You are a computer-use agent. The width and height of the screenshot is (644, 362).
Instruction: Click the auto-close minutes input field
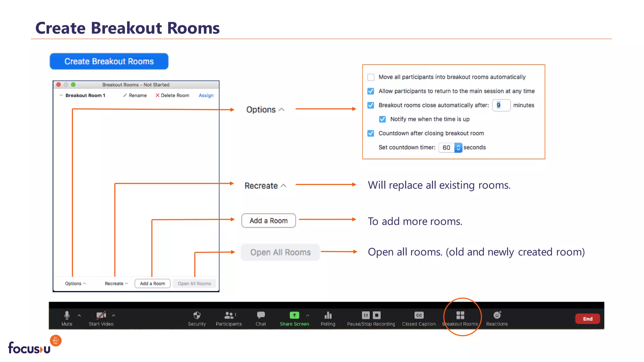click(x=501, y=105)
